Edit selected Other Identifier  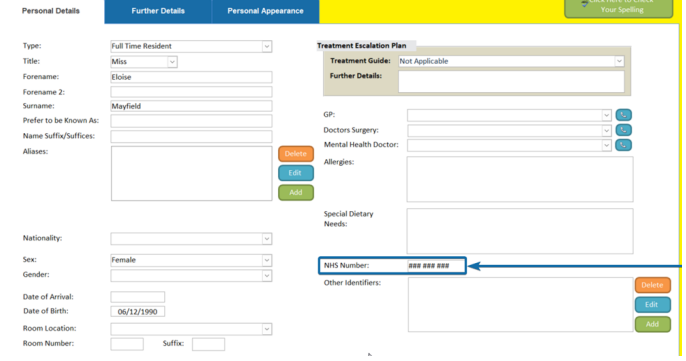[652, 305]
